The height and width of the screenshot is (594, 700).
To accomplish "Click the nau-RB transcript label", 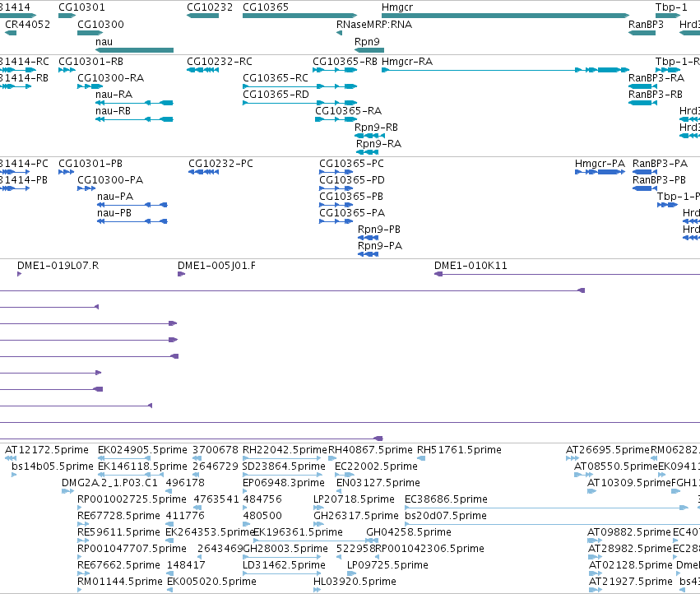I will tap(113, 111).
